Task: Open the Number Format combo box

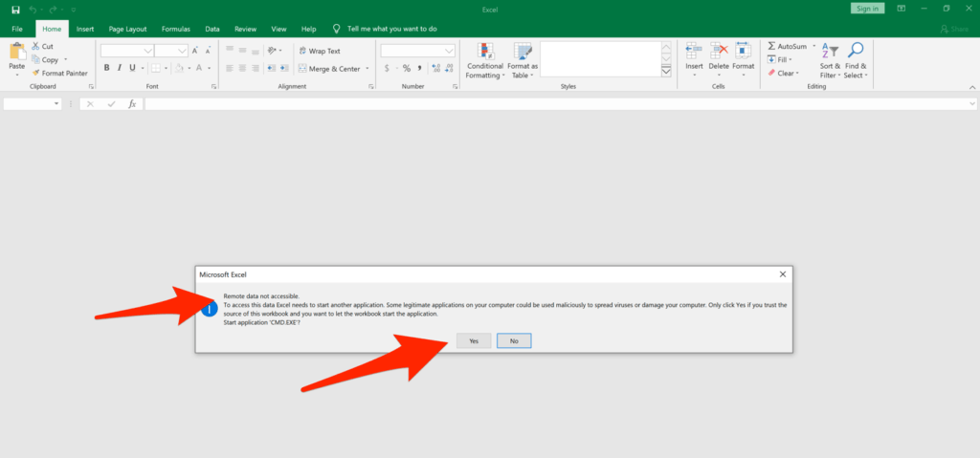Action: click(x=418, y=51)
